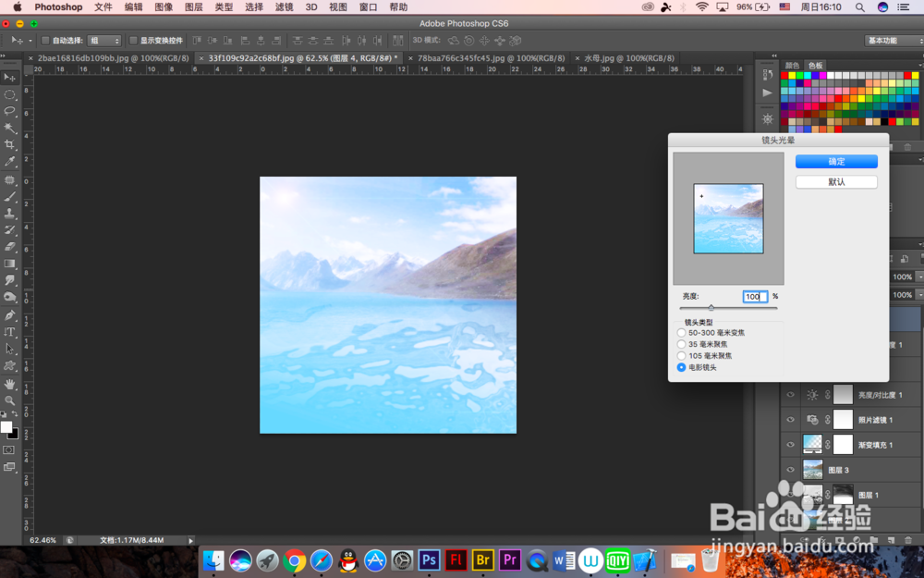
Task: Select the Move tool in toolbox
Action: pyautogui.click(x=9, y=78)
